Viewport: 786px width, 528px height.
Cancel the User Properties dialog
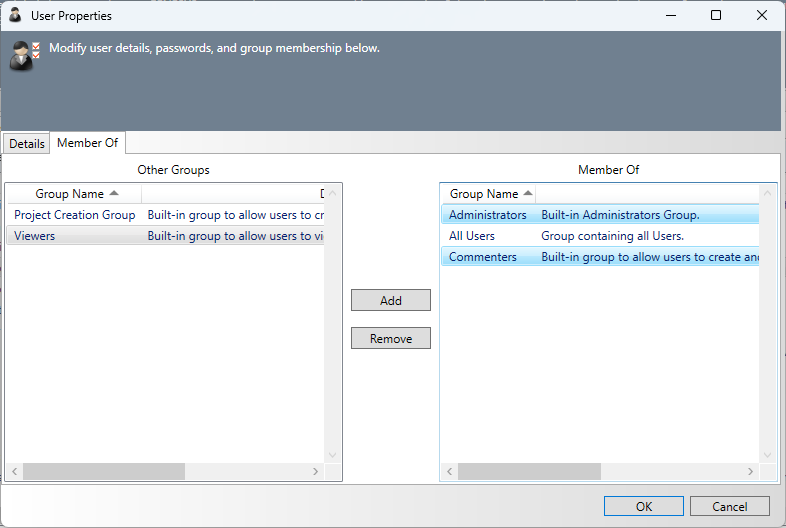point(729,506)
